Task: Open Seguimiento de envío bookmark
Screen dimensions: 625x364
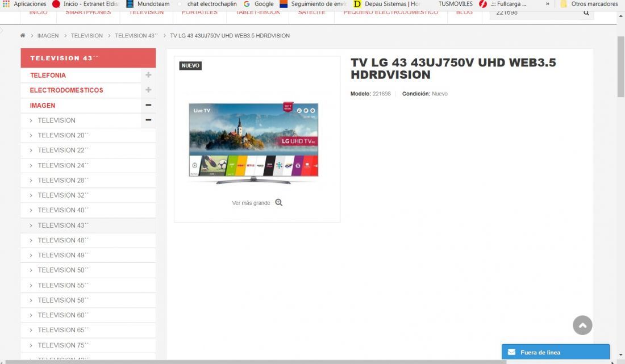Action: [313, 4]
